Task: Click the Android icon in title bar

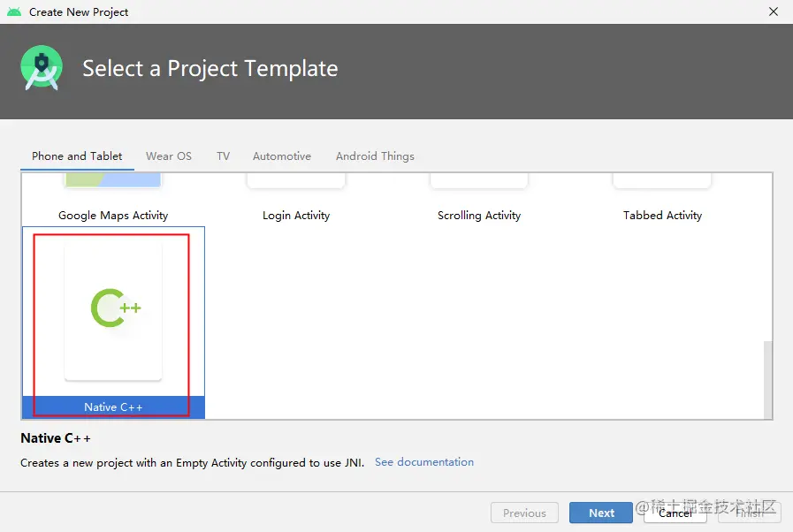Action: click(14, 11)
